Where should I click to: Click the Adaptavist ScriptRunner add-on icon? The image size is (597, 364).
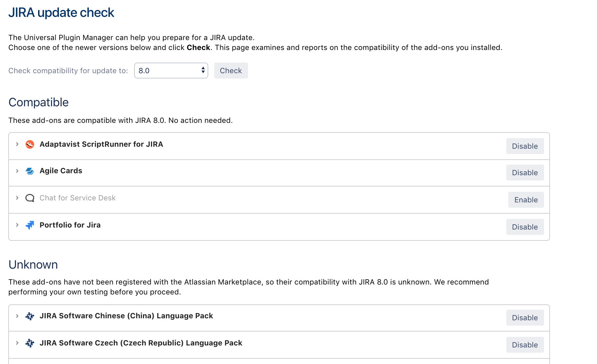pos(30,144)
